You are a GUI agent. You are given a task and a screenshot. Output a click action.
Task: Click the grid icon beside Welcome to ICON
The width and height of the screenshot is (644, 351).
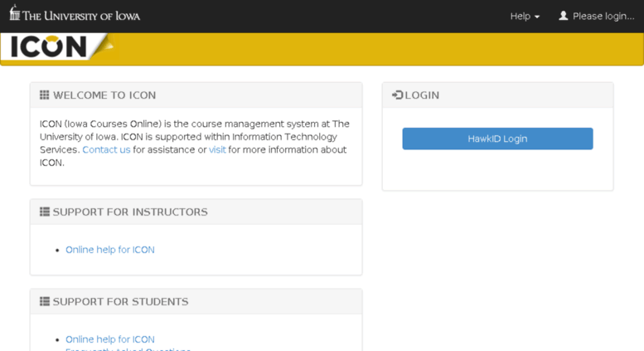45,95
